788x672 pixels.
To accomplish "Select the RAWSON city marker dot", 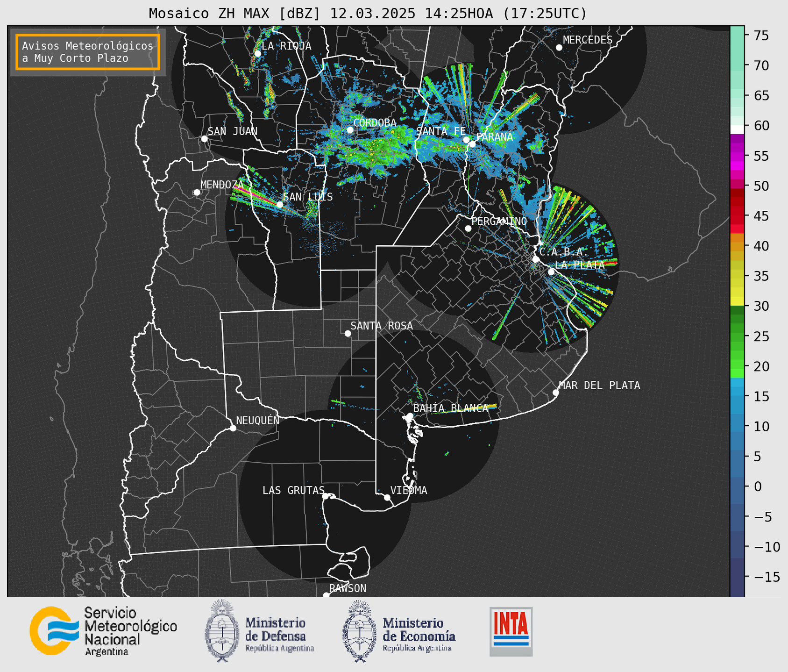I will pyautogui.click(x=326, y=595).
